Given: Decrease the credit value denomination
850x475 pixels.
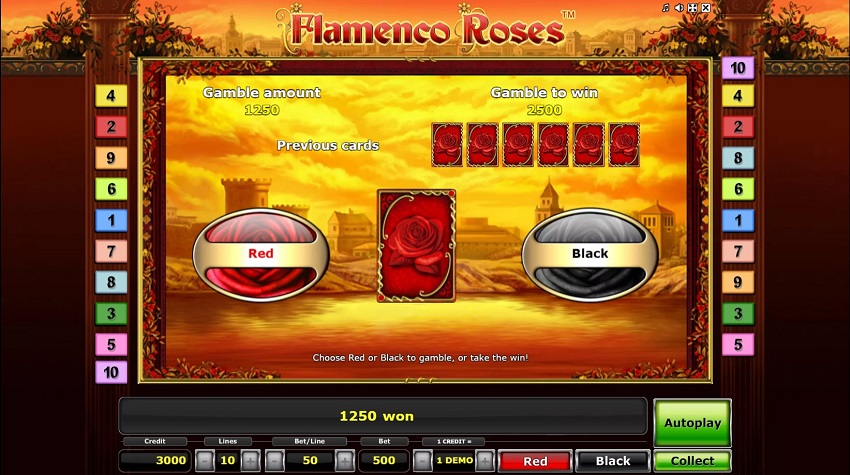Looking at the screenshot, I should pyautogui.click(x=422, y=461).
